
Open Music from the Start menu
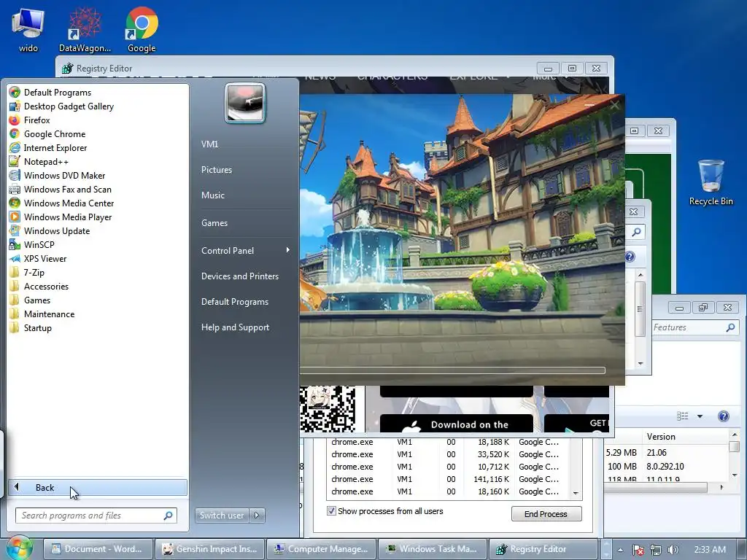(x=212, y=195)
